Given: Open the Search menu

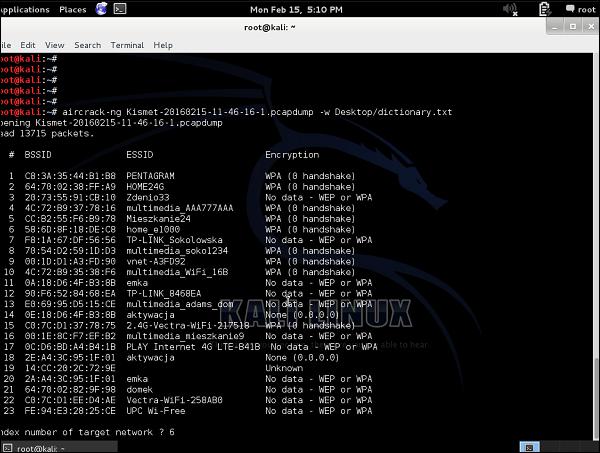Looking at the screenshot, I should click(87, 45).
